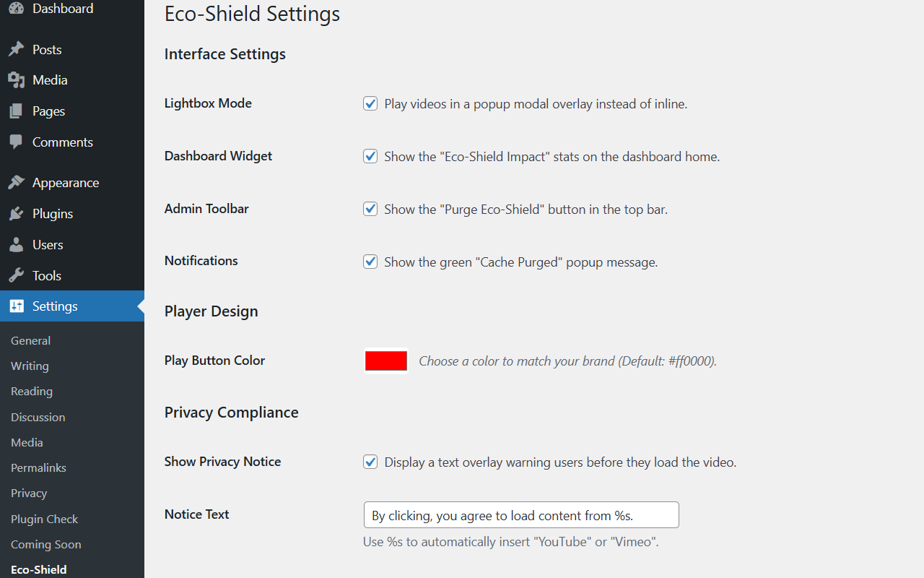Disable the Lightbox Mode checkbox
Screen dimensions: 924x578
coord(370,103)
